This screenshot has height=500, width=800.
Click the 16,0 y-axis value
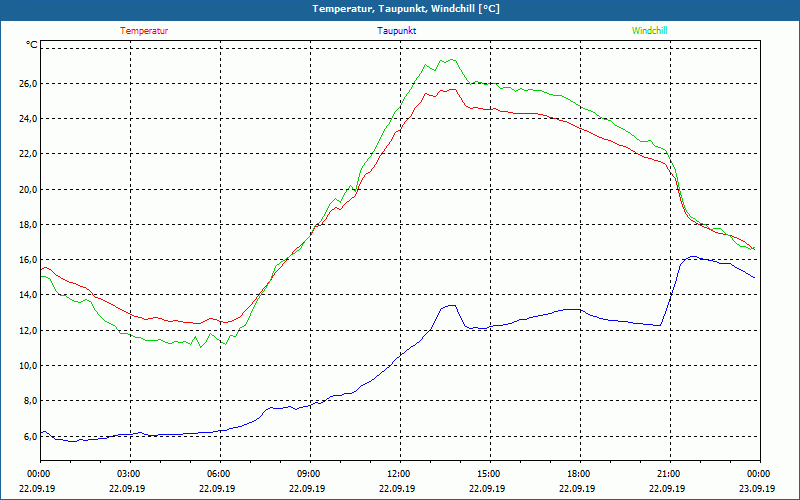click(28, 260)
